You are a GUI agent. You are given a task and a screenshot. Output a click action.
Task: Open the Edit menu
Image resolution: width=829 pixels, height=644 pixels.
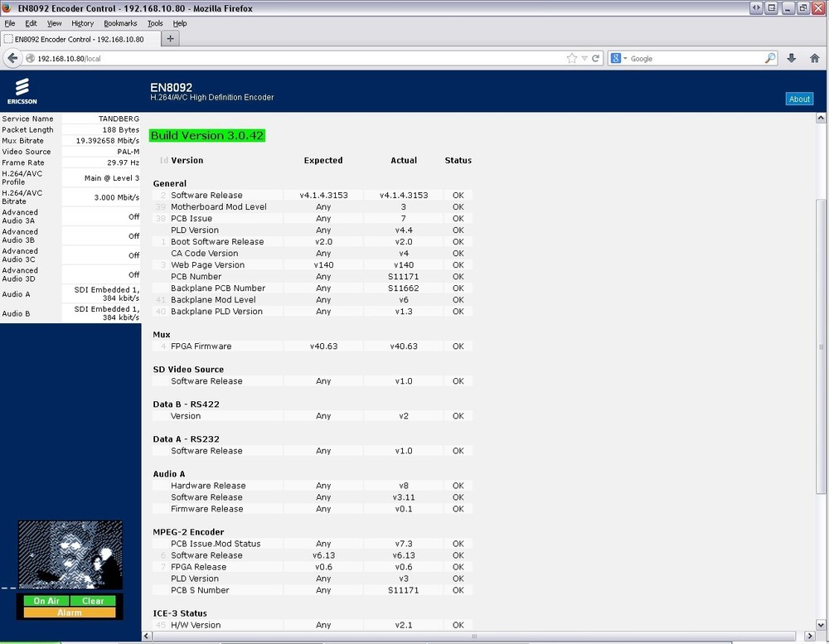click(31, 23)
